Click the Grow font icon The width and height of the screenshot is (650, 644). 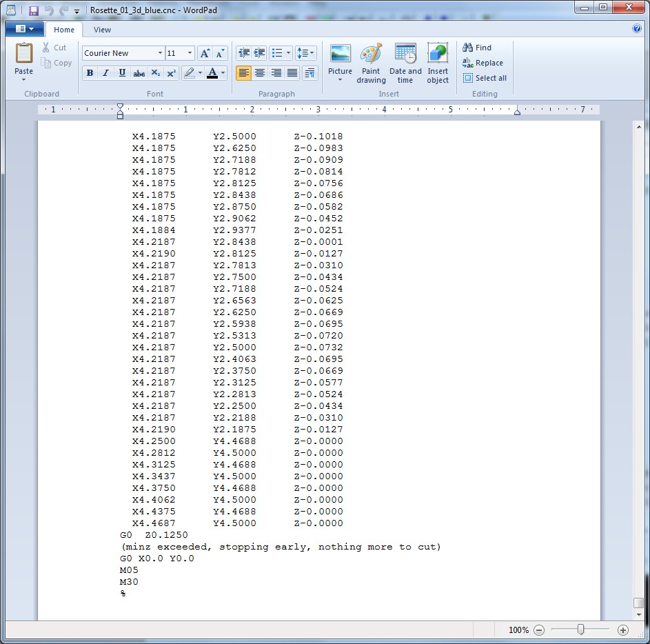point(205,53)
